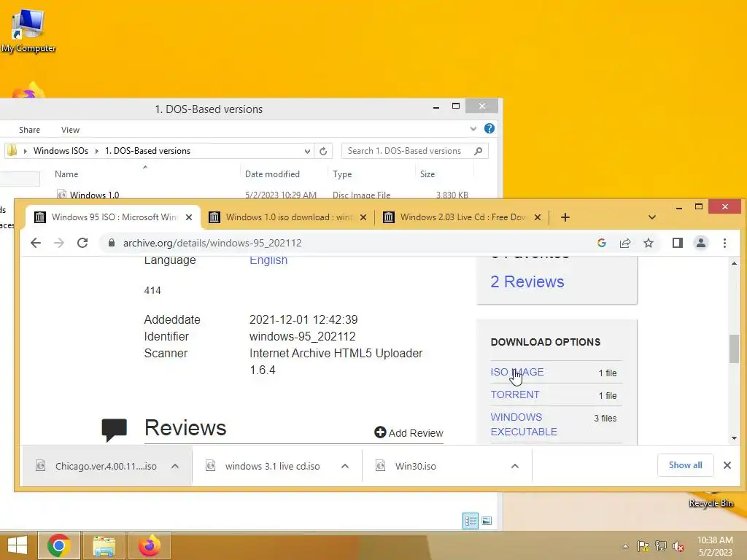Screen dimensions: 747x560
Task: Click the muted volume tray icon
Action: click(x=678, y=546)
